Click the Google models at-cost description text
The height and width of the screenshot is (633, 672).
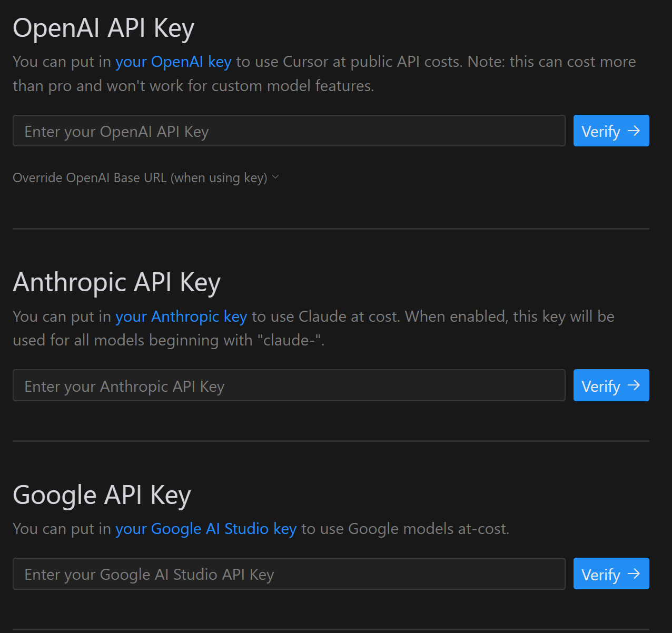coord(404,529)
